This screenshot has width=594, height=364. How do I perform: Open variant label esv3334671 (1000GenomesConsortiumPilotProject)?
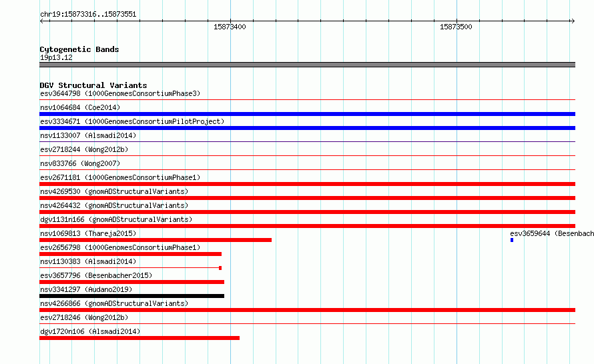click(132, 121)
